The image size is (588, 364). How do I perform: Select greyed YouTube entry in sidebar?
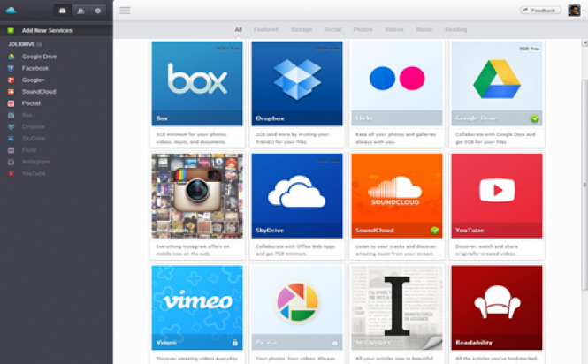coord(34,173)
